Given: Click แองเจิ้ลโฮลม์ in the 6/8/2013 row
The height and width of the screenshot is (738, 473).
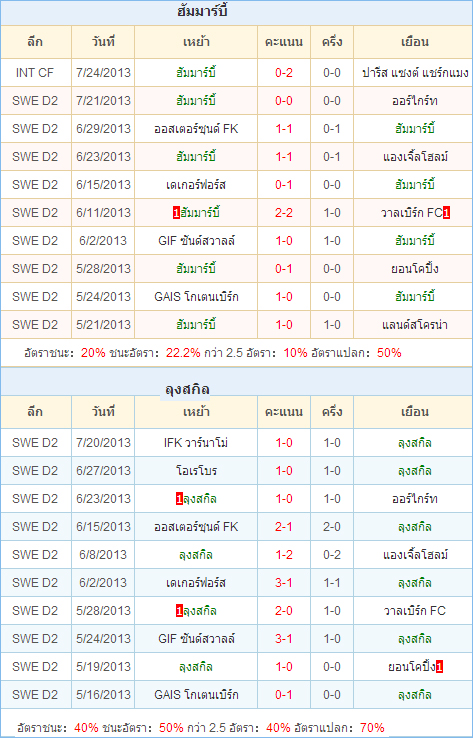Looking at the screenshot, I should pyautogui.click(x=415, y=555).
